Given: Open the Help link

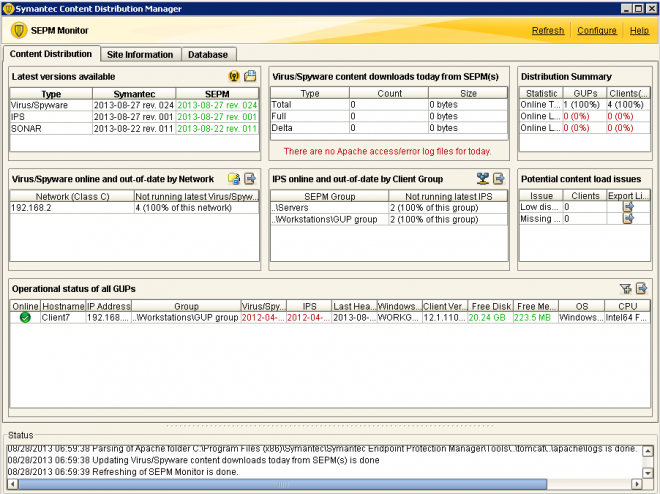Looking at the screenshot, I should pos(639,31).
